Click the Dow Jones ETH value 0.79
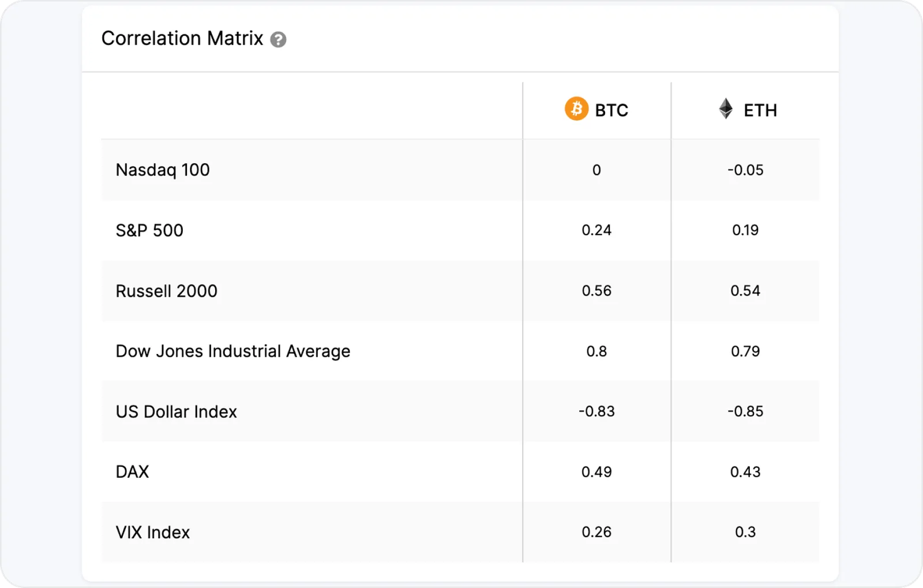923x588 pixels. [745, 351]
